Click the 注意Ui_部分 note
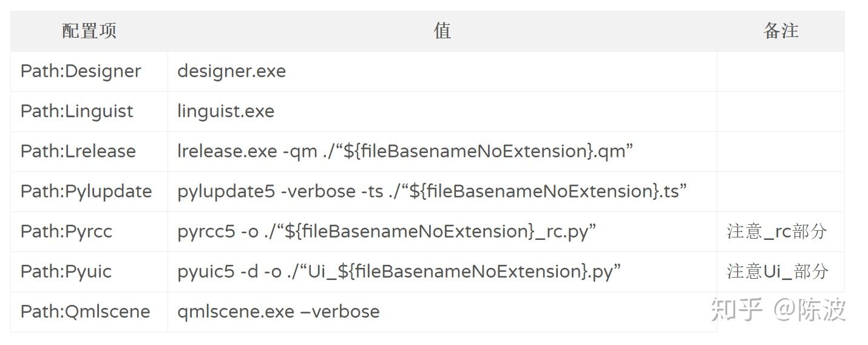 point(778,272)
